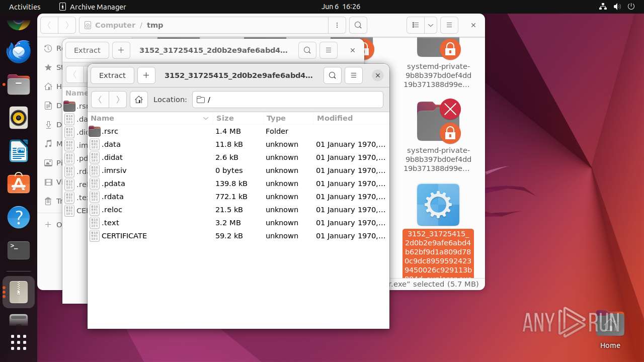Launch Rhythmbox from dock
The image size is (644, 362).
tap(19, 118)
